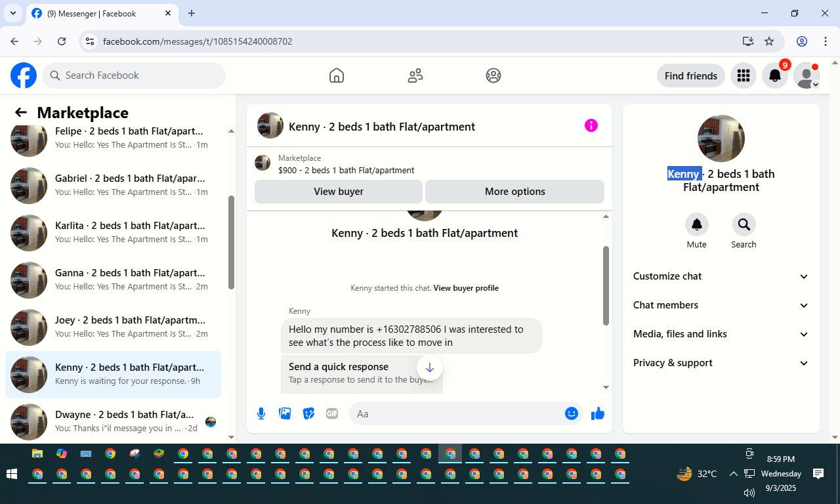Open the emoji picker in message box
Screen dimensions: 840x504
click(x=572, y=413)
